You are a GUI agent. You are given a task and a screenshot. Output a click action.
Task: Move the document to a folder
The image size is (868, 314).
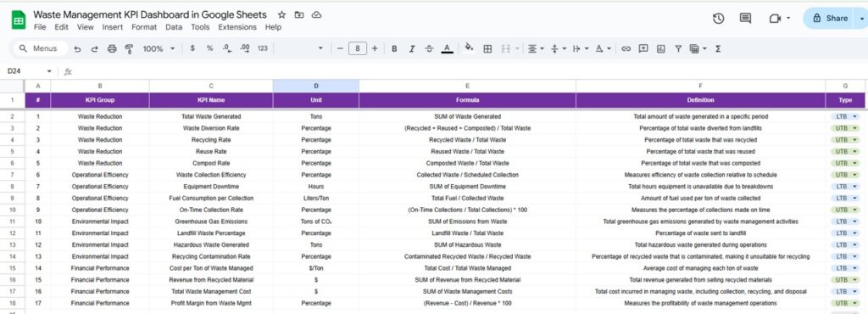pos(299,15)
